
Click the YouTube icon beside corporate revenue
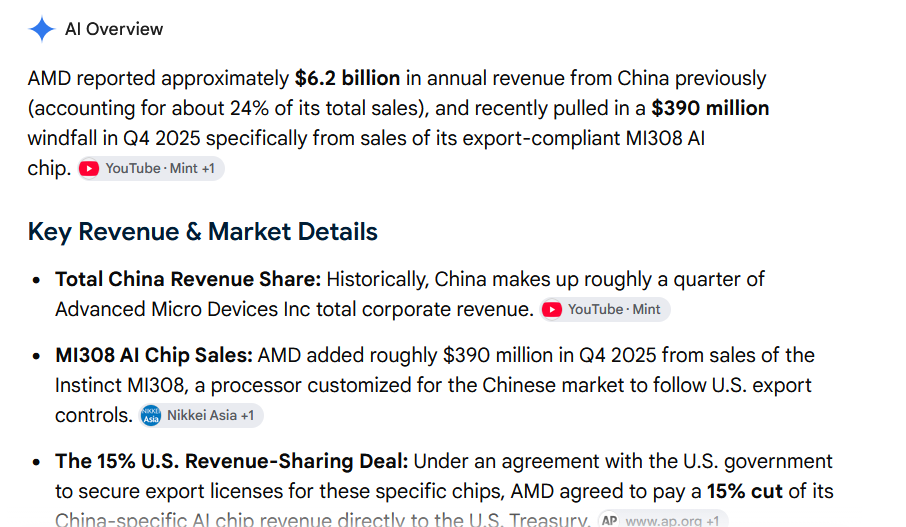pos(552,309)
